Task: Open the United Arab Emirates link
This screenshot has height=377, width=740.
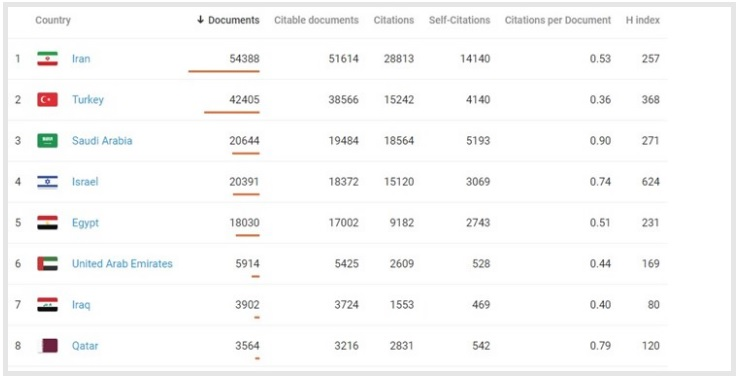Action: pos(122,264)
